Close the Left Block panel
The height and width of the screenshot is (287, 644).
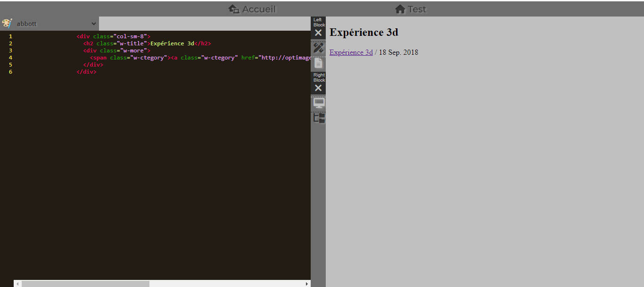point(318,33)
